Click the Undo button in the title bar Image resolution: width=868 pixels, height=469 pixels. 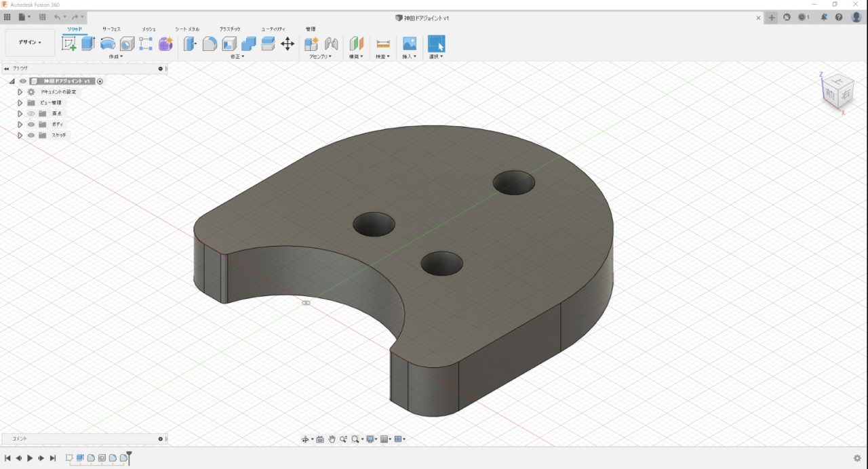pos(57,17)
